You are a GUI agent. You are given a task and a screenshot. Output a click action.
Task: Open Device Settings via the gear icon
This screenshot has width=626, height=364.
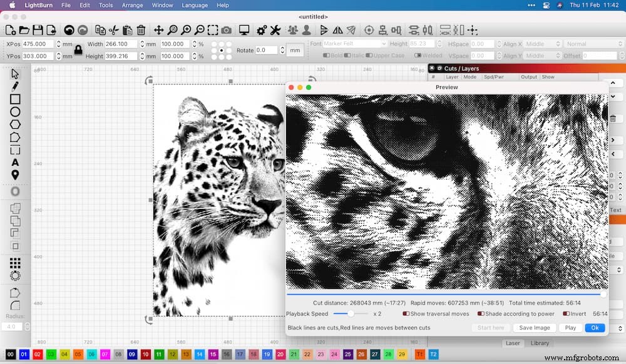pos(261,29)
